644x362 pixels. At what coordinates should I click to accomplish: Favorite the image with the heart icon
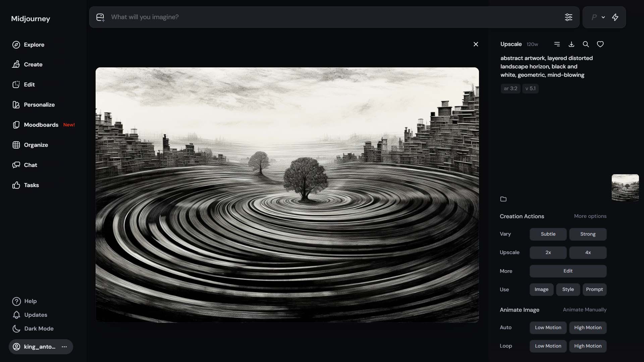[x=600, y=44]
